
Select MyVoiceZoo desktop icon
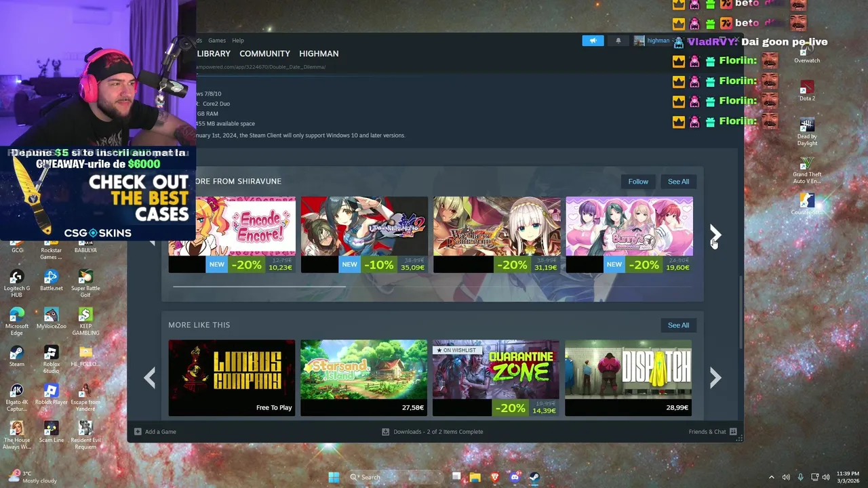coord(51,318)
